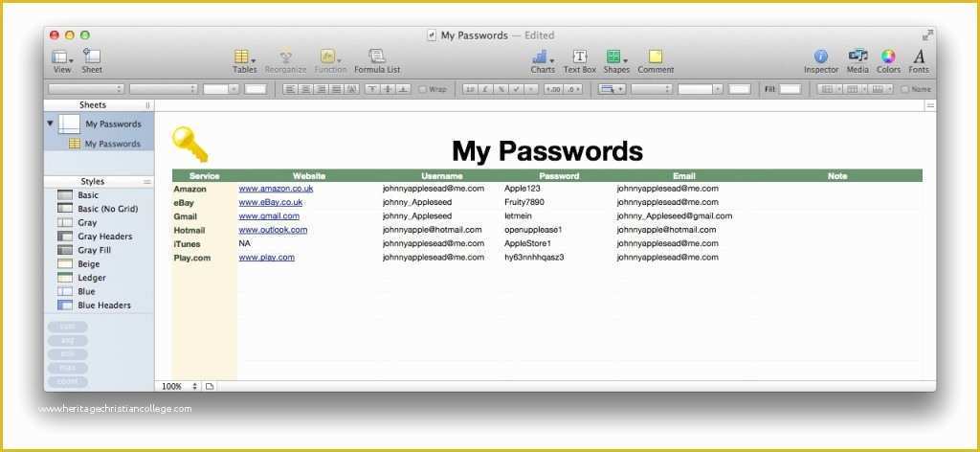Open the cell border style dropdown
The image size is (980, 452).
click(x=612, y=89)
